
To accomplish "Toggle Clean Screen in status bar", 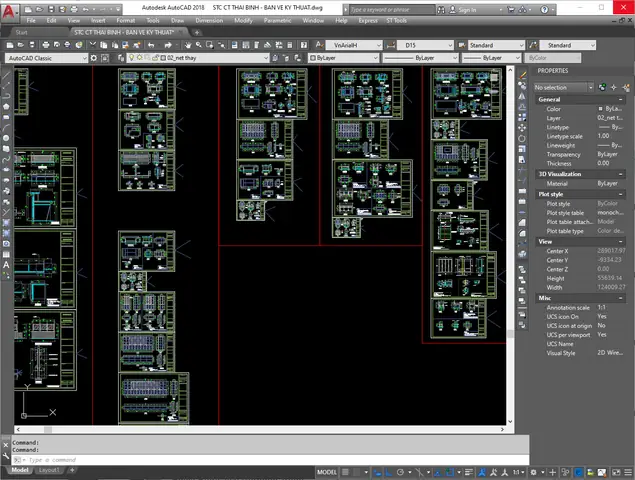I will pyautogui.click(x=616, y=472).
